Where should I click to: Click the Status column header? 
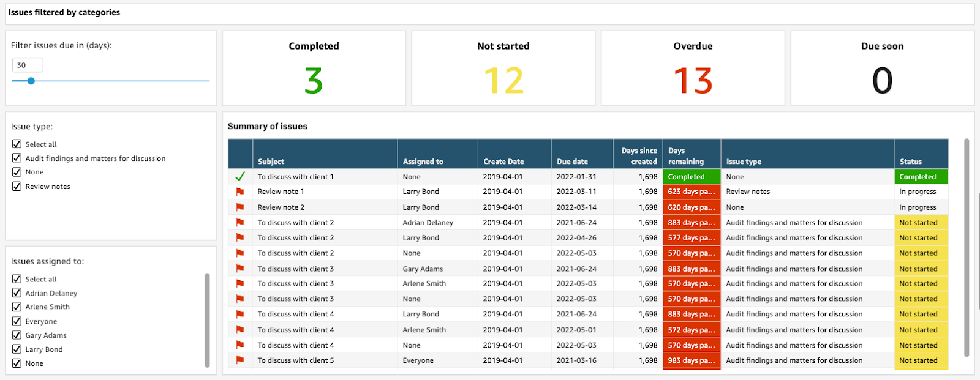point(910,162)
